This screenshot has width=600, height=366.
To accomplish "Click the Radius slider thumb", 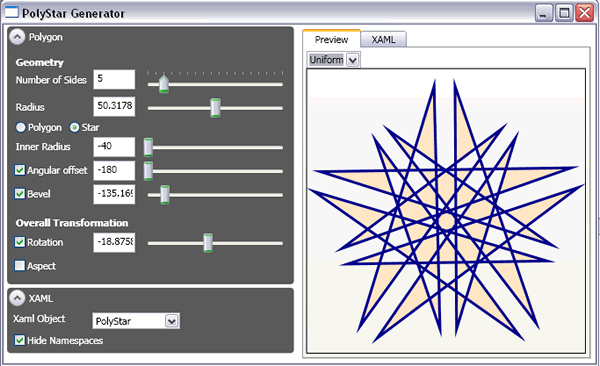I will point(216,108).
